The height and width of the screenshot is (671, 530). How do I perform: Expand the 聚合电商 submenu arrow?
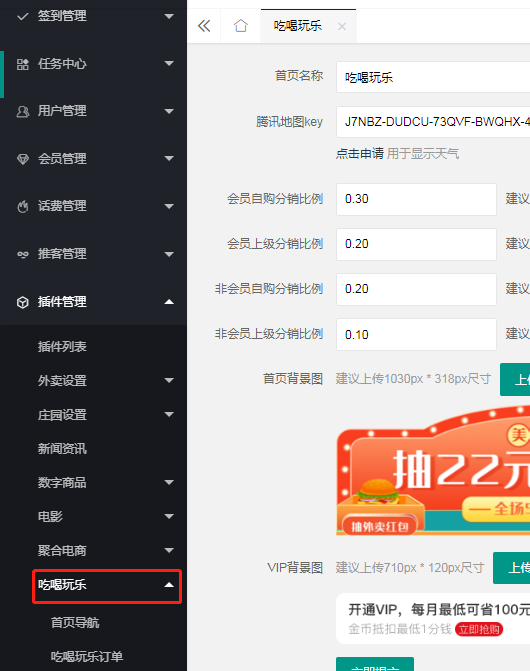pos(169,550)
